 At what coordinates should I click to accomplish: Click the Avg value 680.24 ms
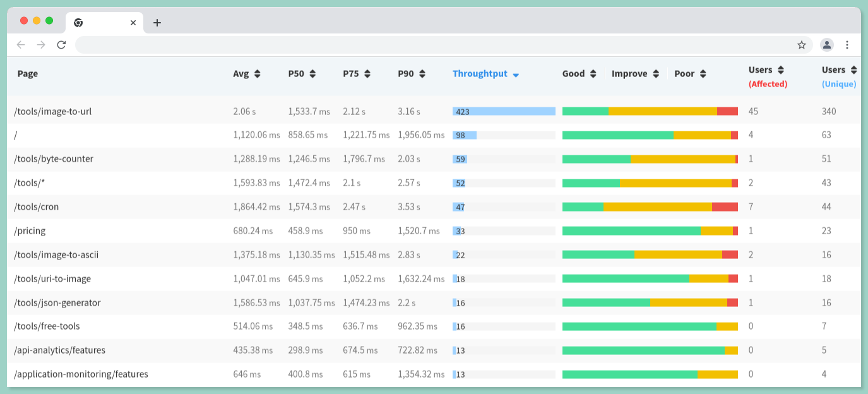point(252,231)
